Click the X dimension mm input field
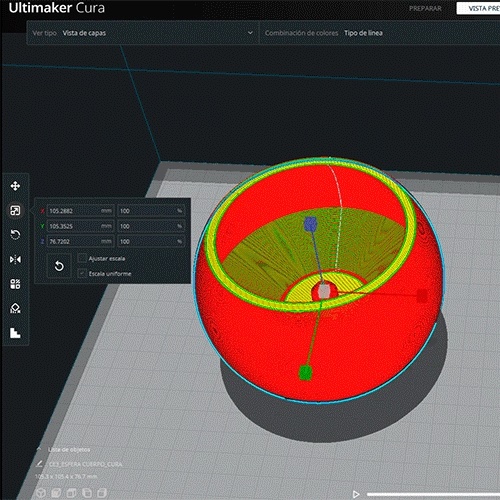Viewport: 500px width, 500px height. [80, 211]
